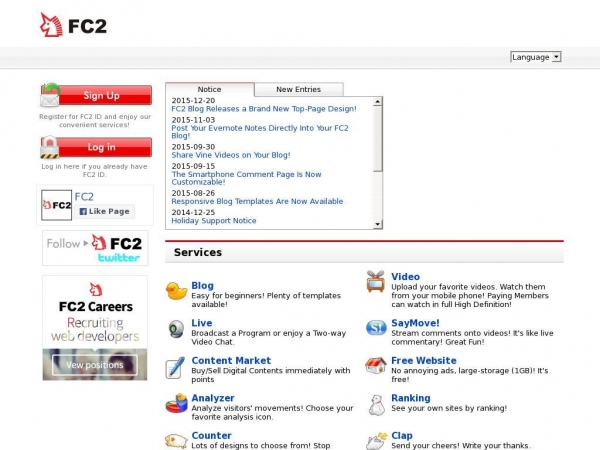Open the Clap service link
The image size is (600, 450).
coord(402,435)
